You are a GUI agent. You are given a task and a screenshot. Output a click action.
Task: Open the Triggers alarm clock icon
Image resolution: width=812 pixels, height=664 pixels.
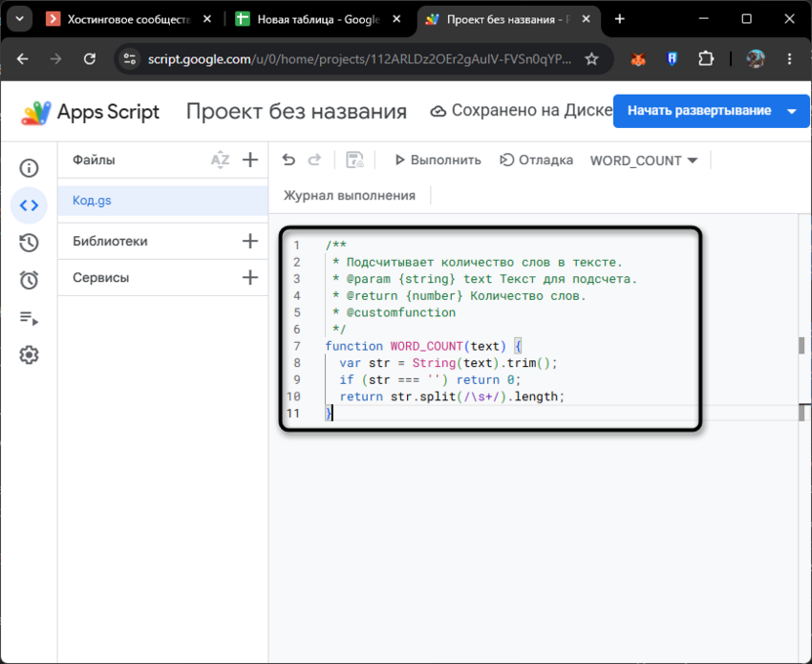point(29,280)
